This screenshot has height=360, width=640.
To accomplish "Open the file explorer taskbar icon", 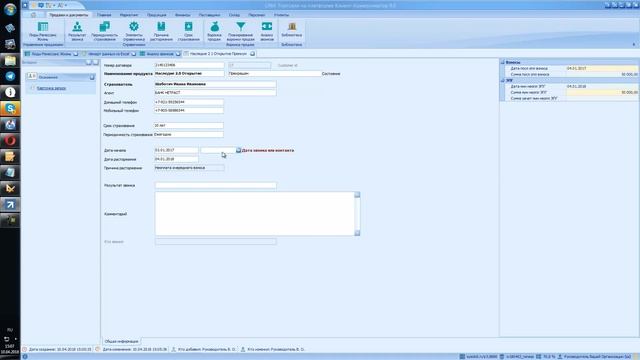I will [10, 60].
